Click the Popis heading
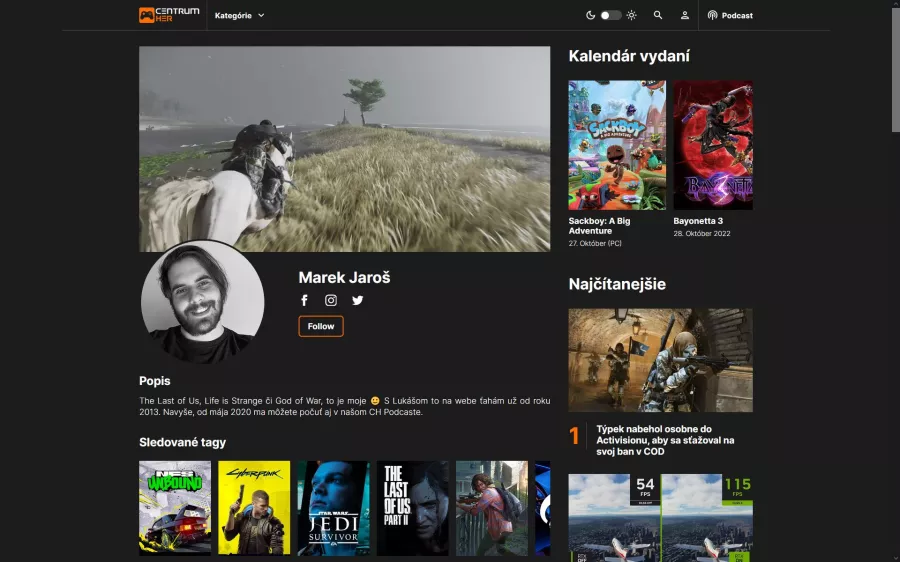 coord(154,381)
